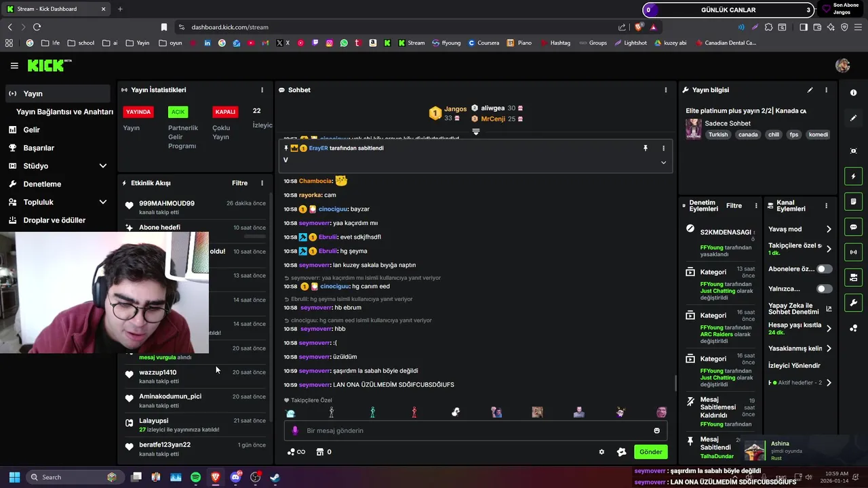
Task: Open the Etkinlik Akışı Filtre dropdown
Action: pos(239,183)
